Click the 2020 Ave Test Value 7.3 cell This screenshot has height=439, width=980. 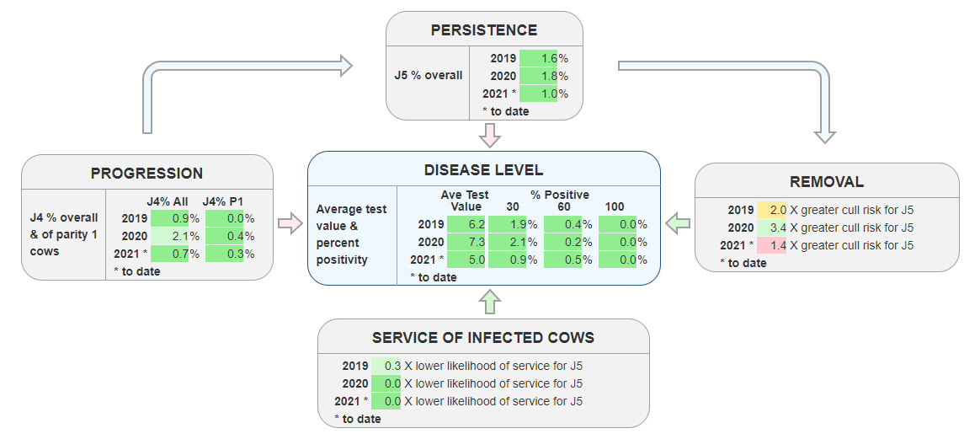(466, 242)
